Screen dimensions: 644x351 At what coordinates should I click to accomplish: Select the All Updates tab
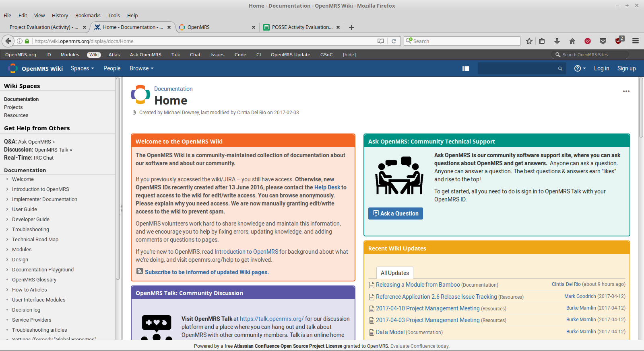point(395,273)
